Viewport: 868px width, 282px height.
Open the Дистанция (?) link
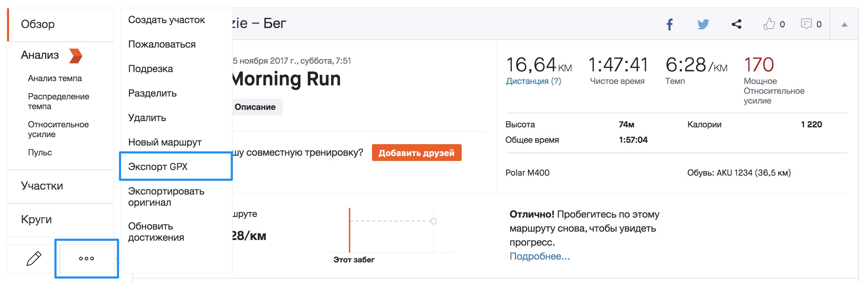[533, 81]
